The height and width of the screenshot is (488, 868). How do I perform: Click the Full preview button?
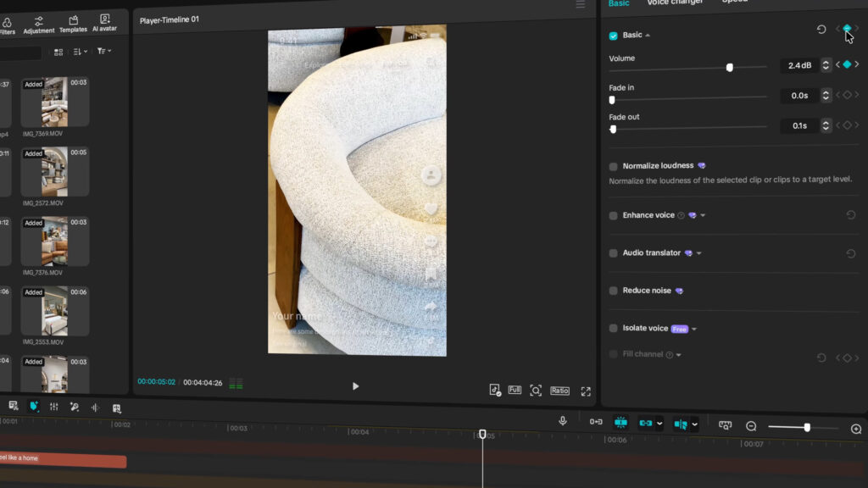point(515,390)
